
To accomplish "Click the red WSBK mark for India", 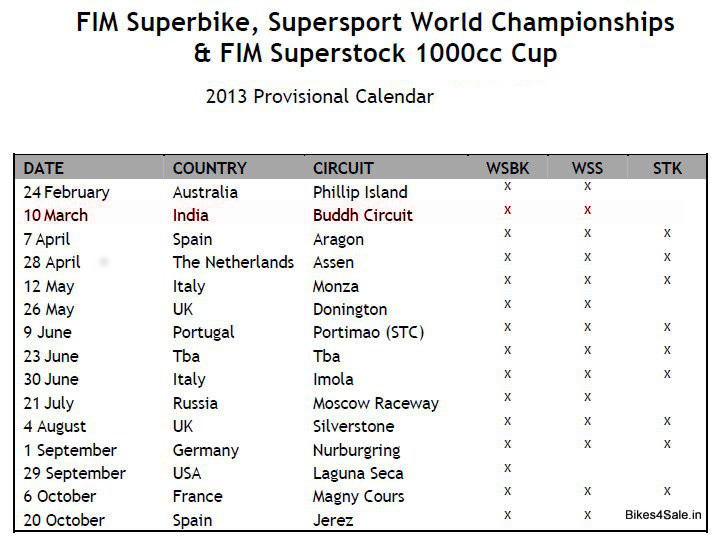I will [x=508, y=210].
